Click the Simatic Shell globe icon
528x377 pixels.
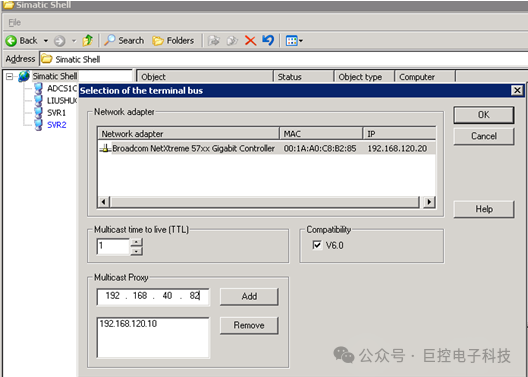pos(24,76)
